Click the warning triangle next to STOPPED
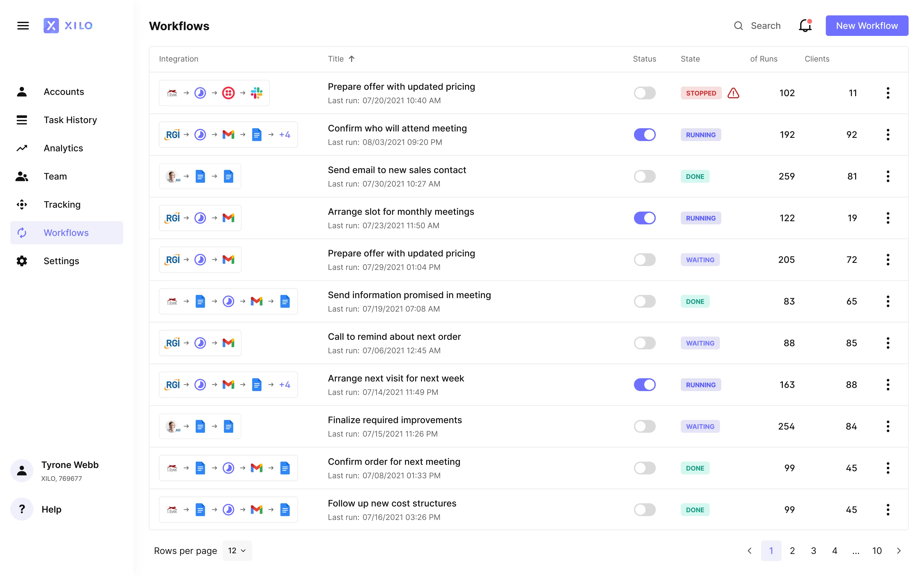 (x=733, y=93)
